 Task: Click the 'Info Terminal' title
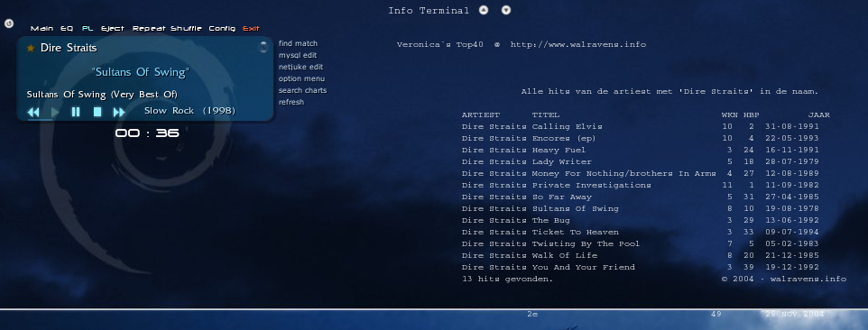point(429,11)
